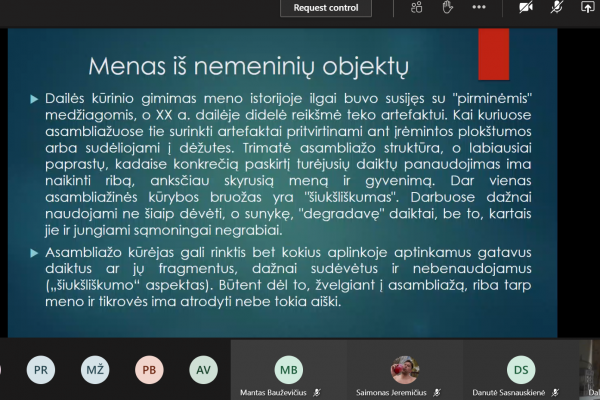This screenshot has height=400, width=600.
Task: Click the paragraph starting Asambliažo kūrėjas gali
Action: pos(288,277)
